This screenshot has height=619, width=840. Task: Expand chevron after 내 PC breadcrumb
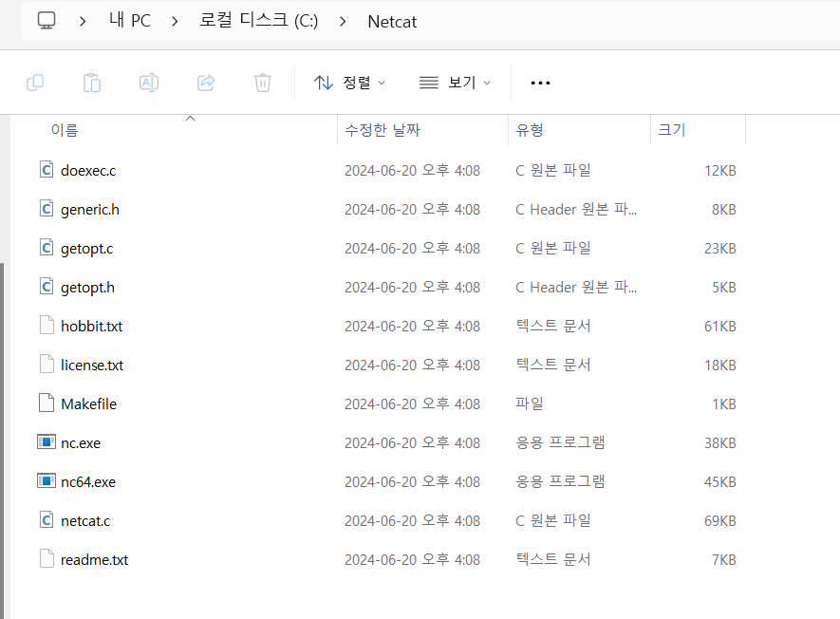[x=175, y=22]
